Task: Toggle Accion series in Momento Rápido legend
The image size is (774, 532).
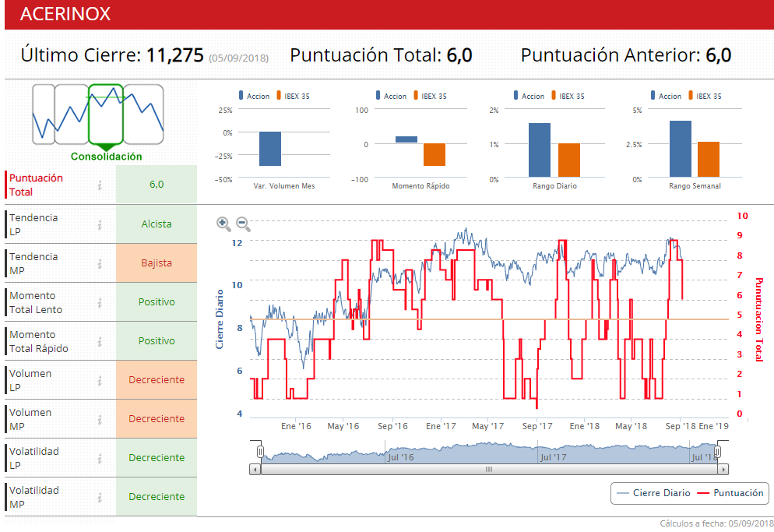Action: (391, 96)
